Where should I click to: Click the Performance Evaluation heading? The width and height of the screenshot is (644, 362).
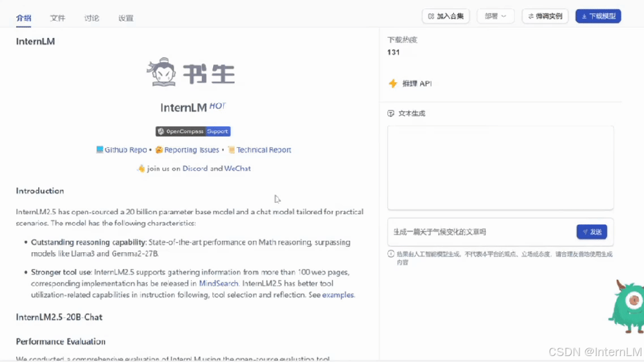pyautogui.click(x=61, y=342)
